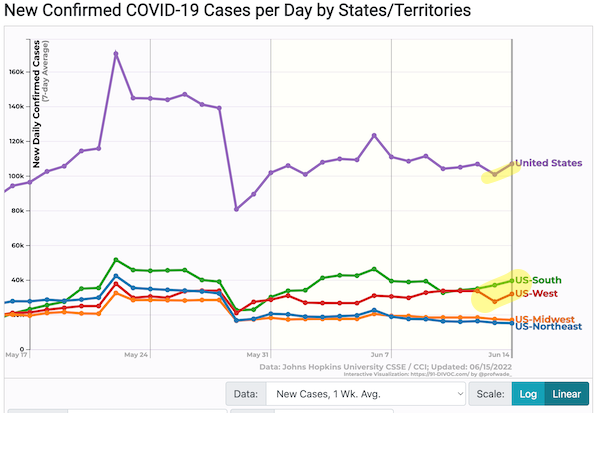The height and width of the screenshot is (454, 600).
Task: Click the May 24 date axis label
Action: pyautogui.click(x=137, y=354)
